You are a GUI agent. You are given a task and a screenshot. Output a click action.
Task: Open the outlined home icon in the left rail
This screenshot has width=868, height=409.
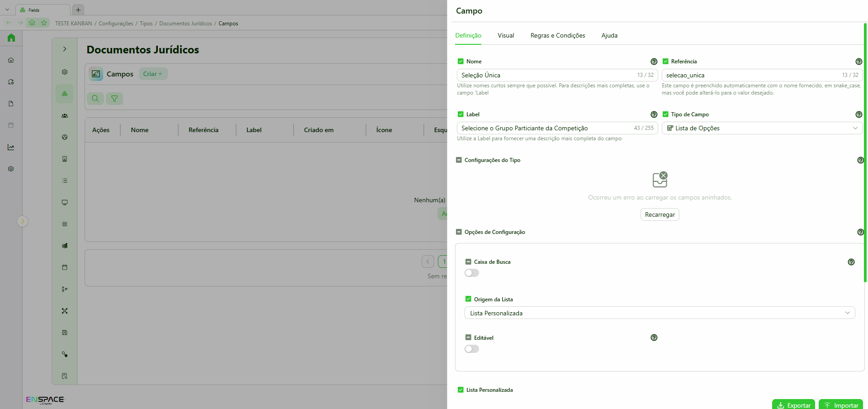click(x=11, y=60)
